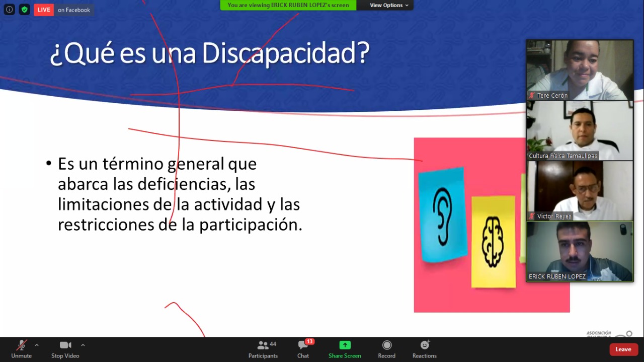Click the green Share Screen button
Viewport: 644px width, 362px height.
click(345, 349)
